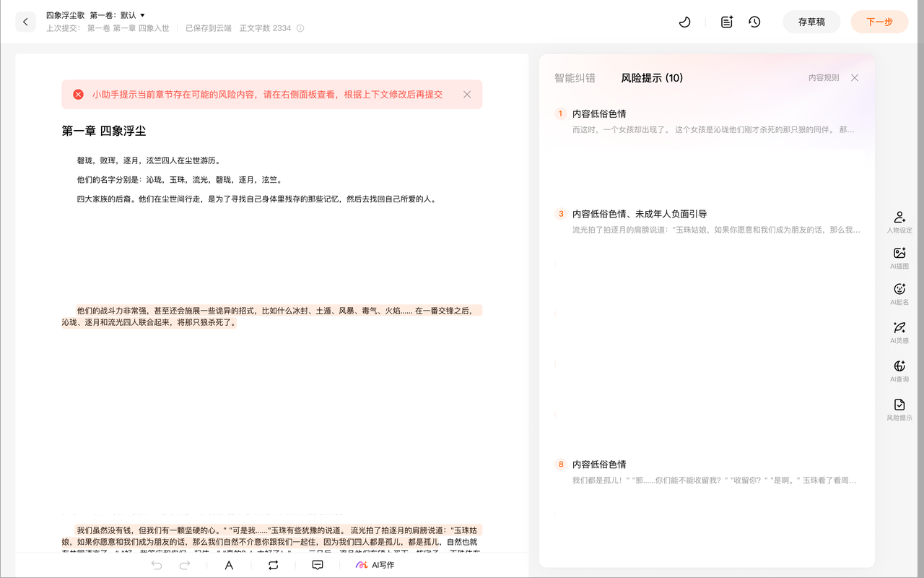This screenshot has width=924, height=578.
Task: Expand the 第一卷：默认 volume dropdown
Action: [x=118, y=15]
